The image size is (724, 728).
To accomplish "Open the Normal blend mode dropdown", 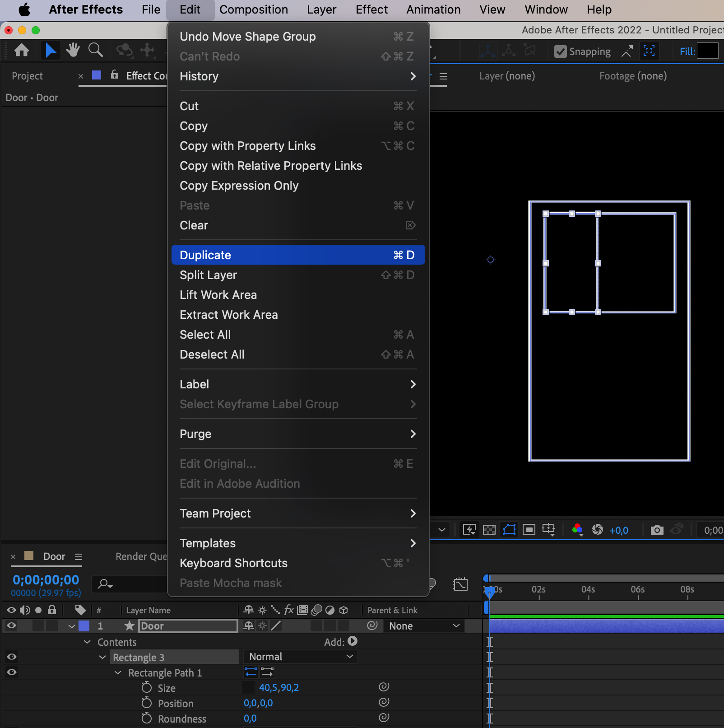I will 301,657.
